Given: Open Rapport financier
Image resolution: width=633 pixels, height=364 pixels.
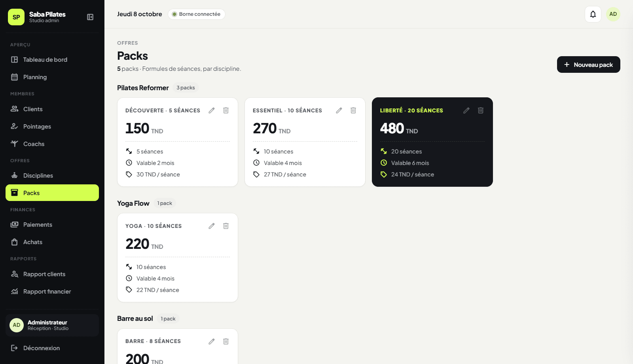Looking at the screenshot, I should (52, 291).
